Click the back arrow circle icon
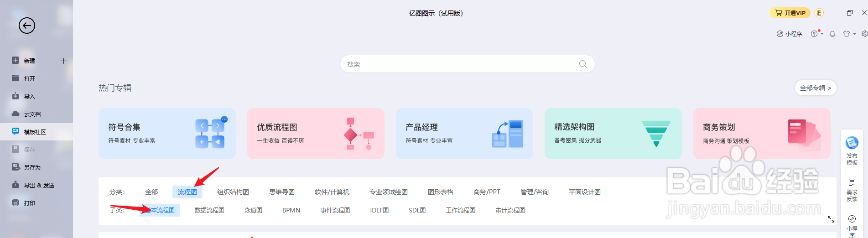 (x=27, y=26)
